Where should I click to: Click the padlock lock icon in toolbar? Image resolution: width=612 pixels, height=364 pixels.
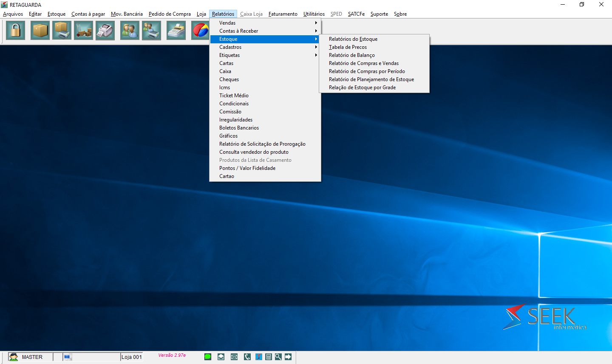16,31
